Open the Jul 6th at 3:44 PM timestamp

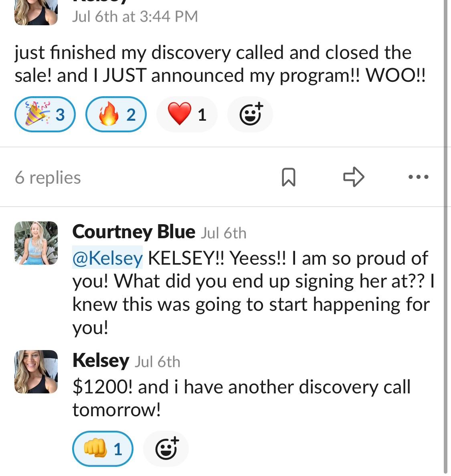(x=135, y=16)
